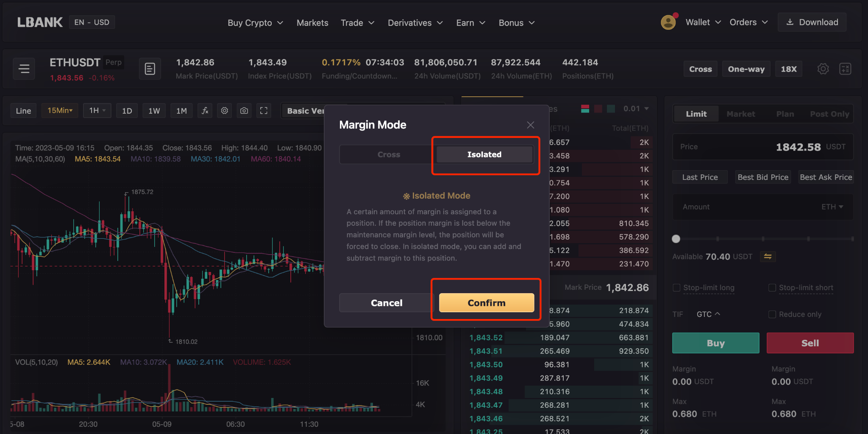
Task: Click the chart settings gear icon
Action: tap(225, 111)
